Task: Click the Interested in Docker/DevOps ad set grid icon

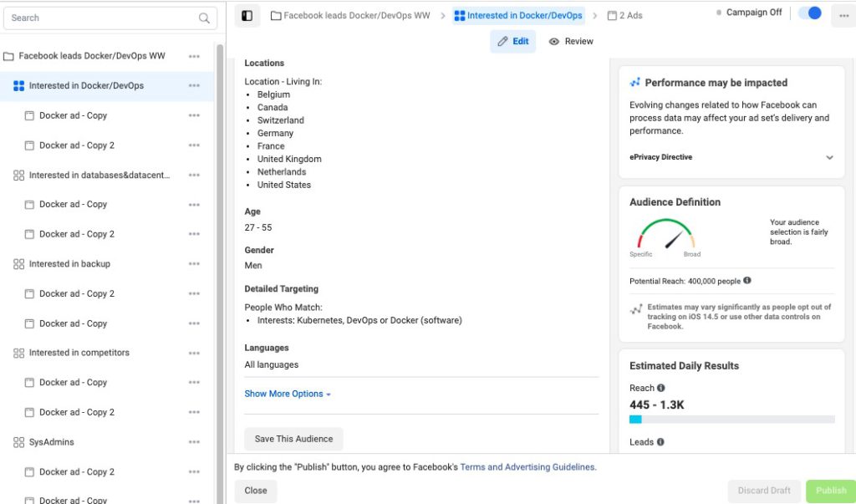Action: [x=18, y=86]
